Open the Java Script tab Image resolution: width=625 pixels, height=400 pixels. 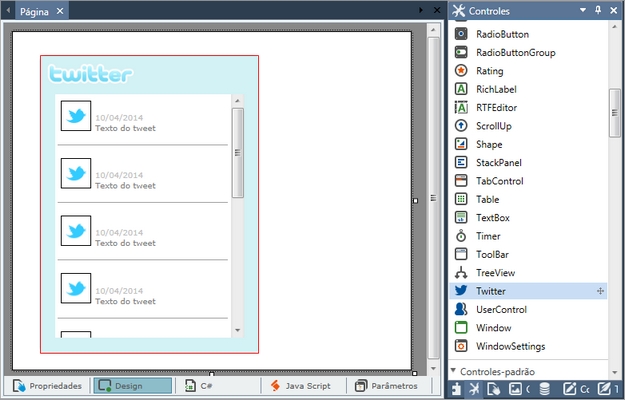tap(302, 385)
